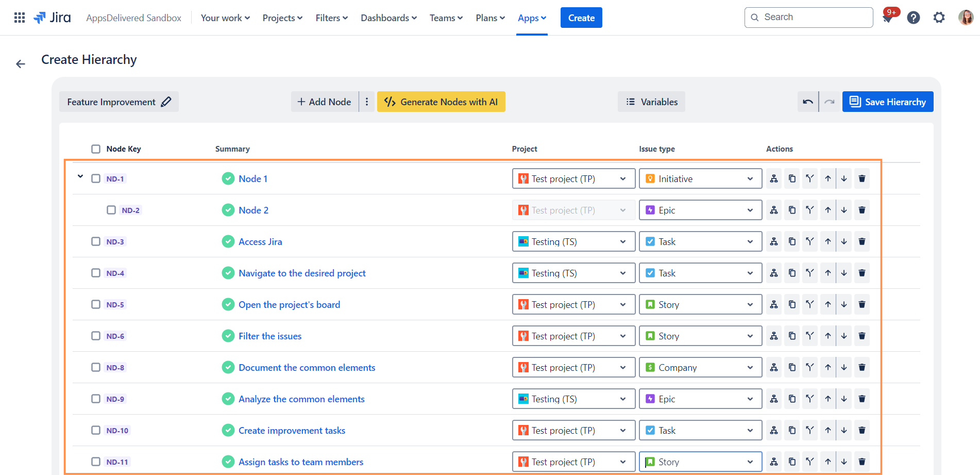Click the delete trash icon for Node 1

pos(861,179)
